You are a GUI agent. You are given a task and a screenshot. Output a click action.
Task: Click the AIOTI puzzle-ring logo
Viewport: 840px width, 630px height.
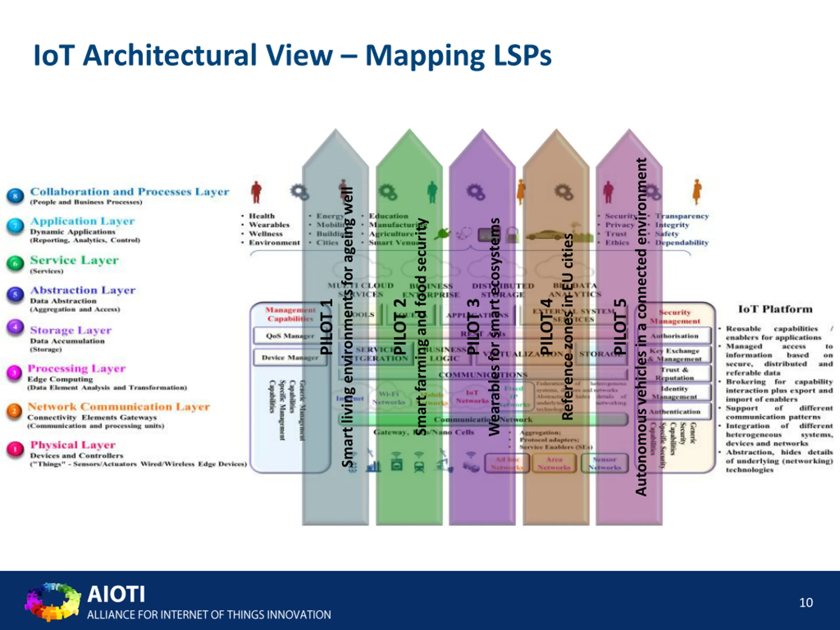[x=53, y=601]
